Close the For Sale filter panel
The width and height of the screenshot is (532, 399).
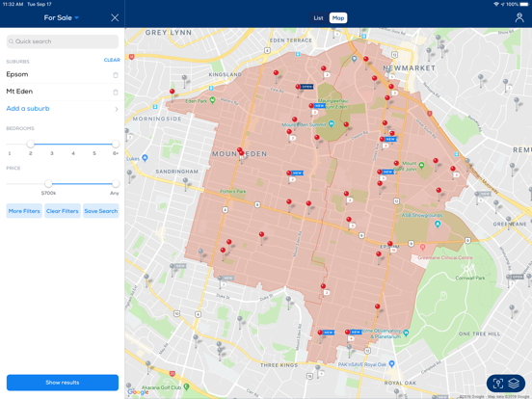click(115, 17)
